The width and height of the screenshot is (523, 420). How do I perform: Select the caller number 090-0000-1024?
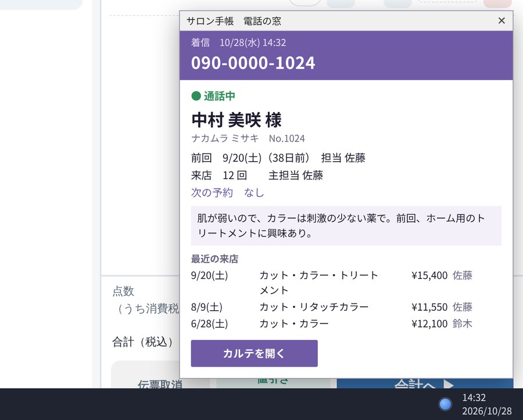tap(253, 63)
